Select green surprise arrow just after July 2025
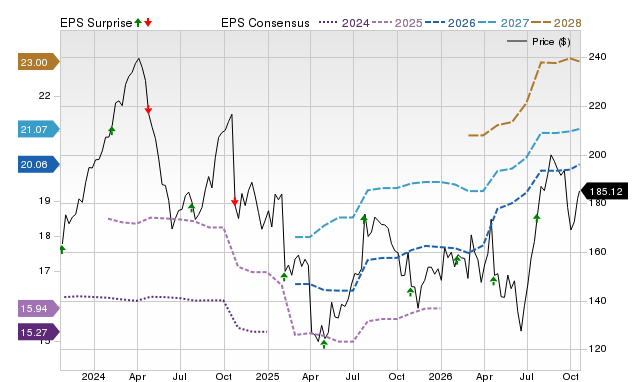Image resolution: width=640 pixels, height=382 pixels. 364,219
